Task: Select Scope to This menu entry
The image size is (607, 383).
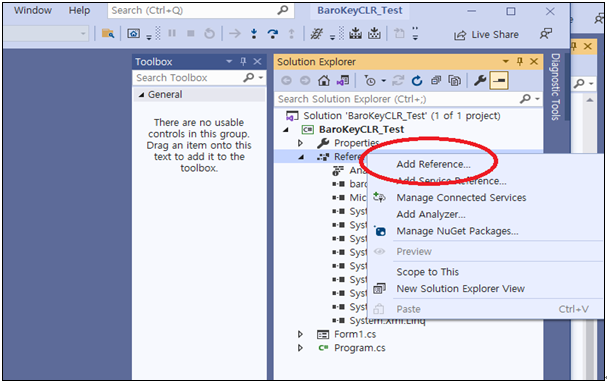Action: (x=427, y=272)
